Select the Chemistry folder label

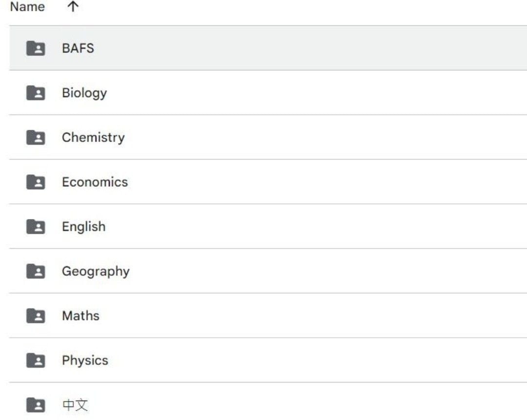[x=93, y=138]
